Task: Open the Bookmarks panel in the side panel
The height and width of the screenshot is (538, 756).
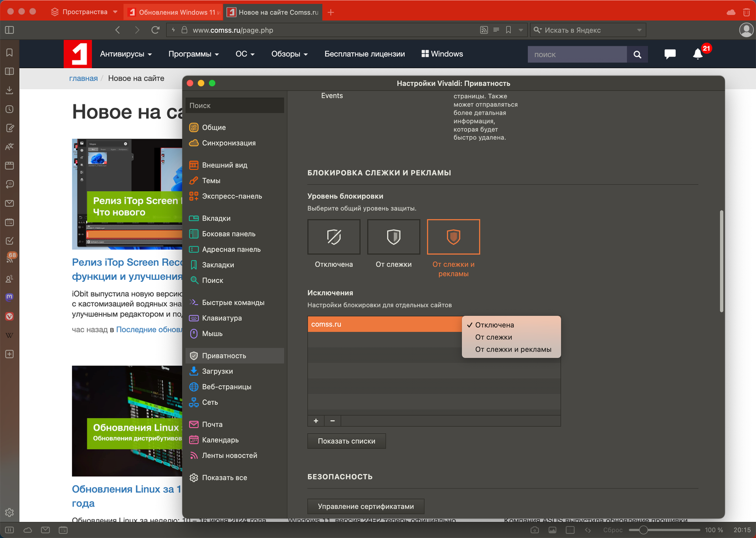Action: 9,52
